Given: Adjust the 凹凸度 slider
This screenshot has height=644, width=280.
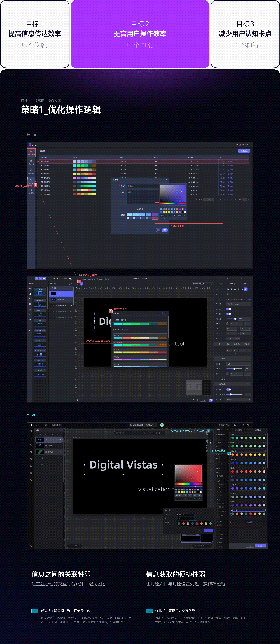Looking at the screenshot, I should pyautogui.click(x=234, y=369).
